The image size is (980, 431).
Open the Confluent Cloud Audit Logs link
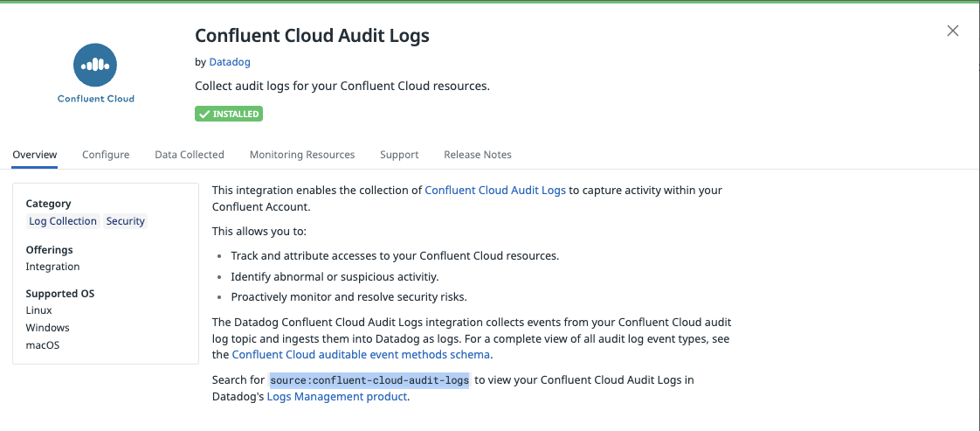(495, 191)
